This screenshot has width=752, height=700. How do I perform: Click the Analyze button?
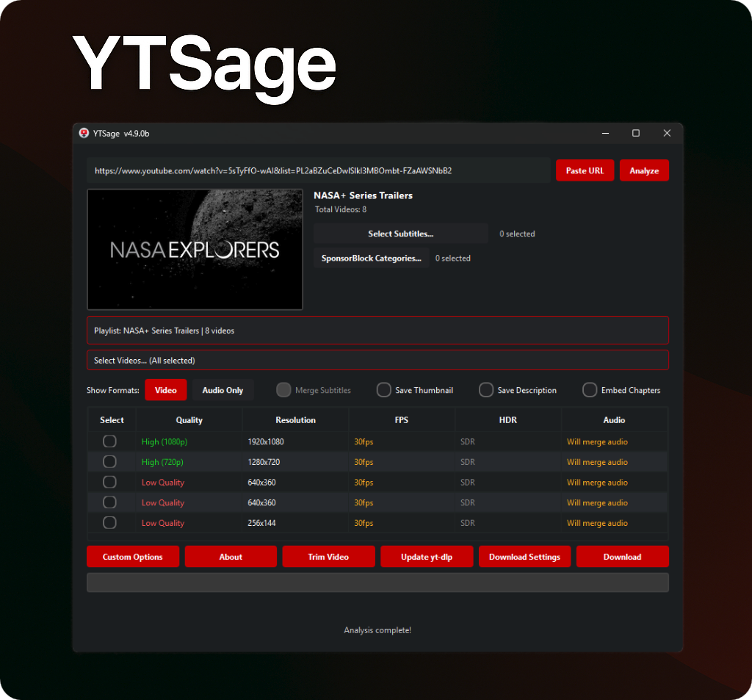tap(644, 170)
